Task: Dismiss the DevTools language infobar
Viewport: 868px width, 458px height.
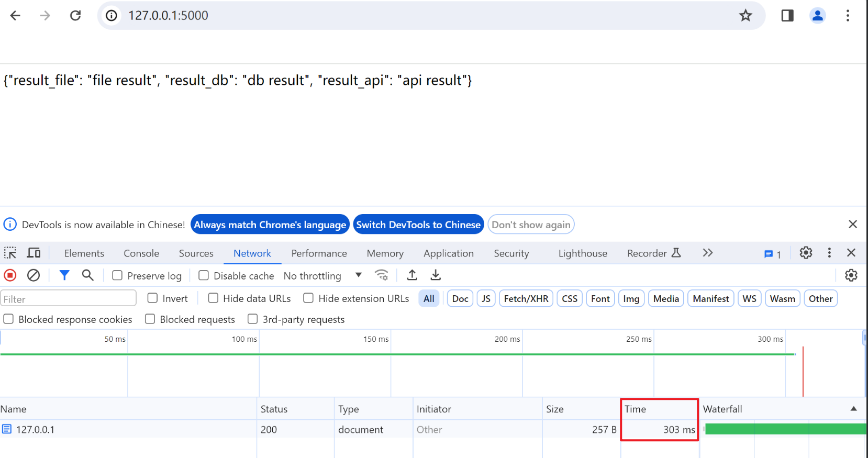Action: click(x=853, y=224)
